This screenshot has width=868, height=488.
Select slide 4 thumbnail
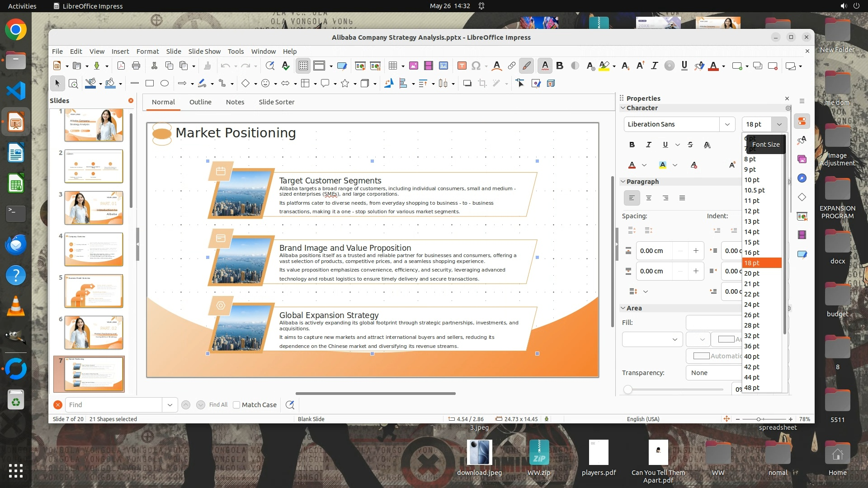tap(94, 249)
